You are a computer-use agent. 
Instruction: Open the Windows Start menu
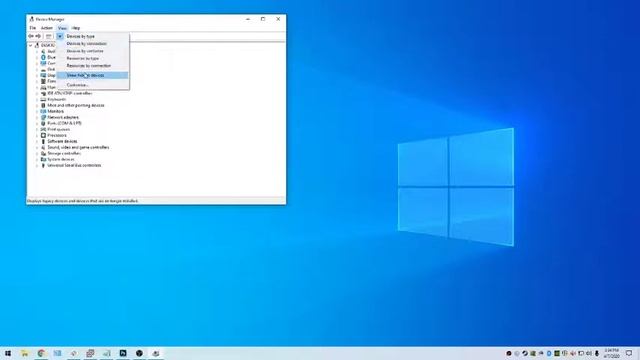[8, 353]
